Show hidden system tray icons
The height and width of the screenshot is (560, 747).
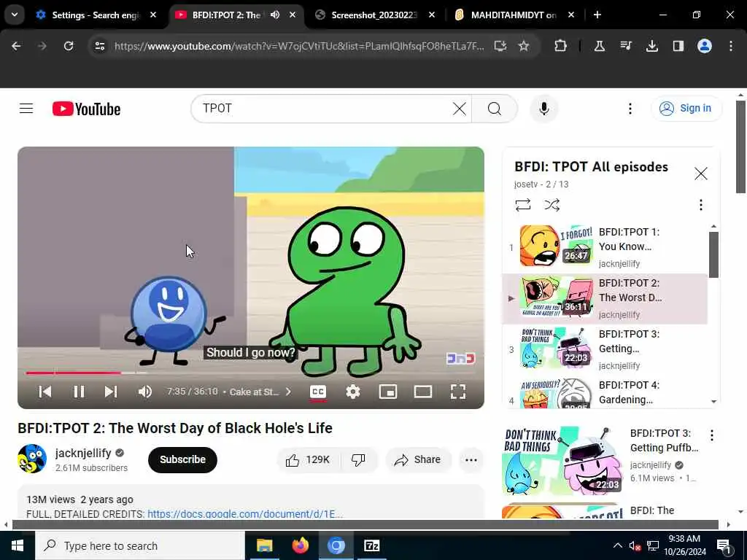[x=617, y=545]
